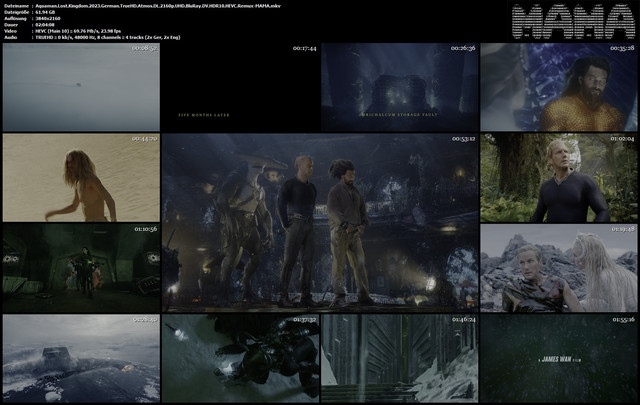Select thumbnail of bearded man in gold armor
This screenshot has height=405, width=640.
coord(559,87)
